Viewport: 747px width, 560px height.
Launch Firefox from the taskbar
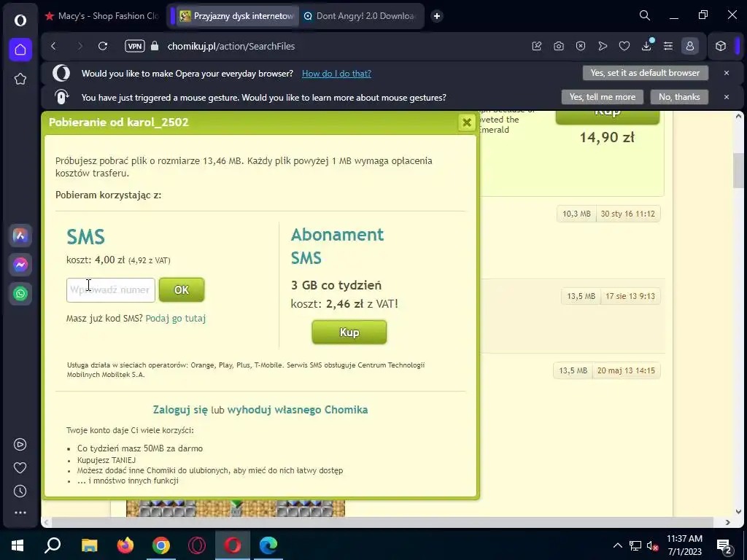point(125,545)
